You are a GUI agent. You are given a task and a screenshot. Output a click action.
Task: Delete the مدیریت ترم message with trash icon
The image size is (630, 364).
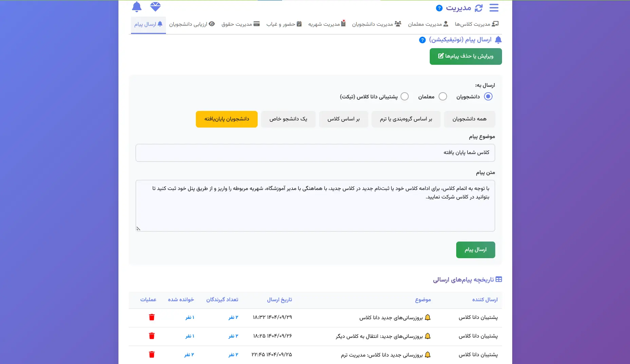click(152, 355)
